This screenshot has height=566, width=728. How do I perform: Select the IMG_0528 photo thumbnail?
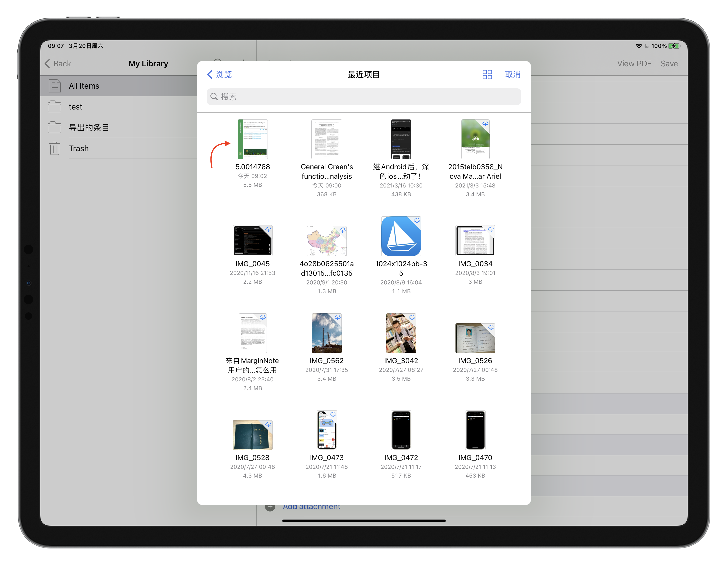[x=252, y=435]
